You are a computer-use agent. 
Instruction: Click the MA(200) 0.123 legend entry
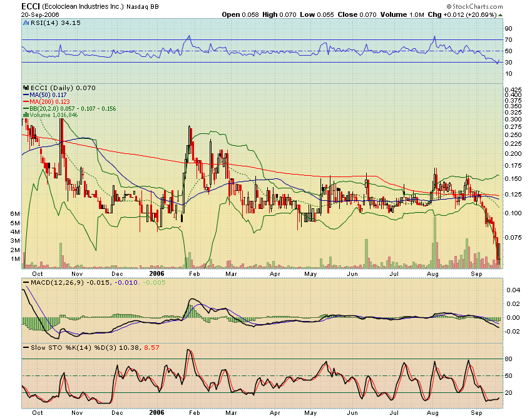[50, 102]
